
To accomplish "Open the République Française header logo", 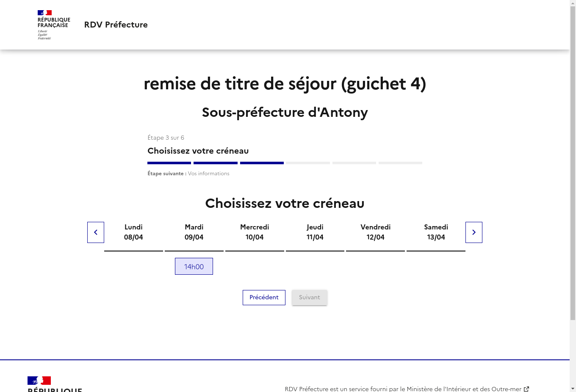I will click(x=54, y=25).
